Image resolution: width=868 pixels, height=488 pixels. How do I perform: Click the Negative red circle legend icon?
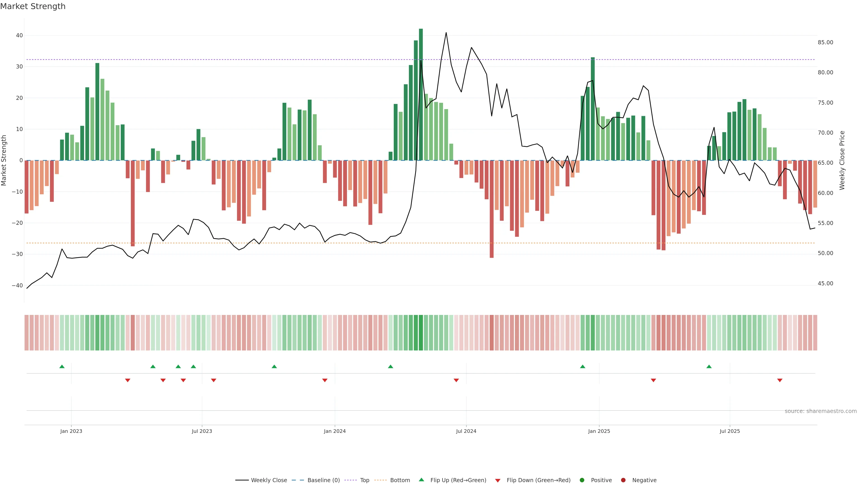pyautogui.click(x=623, y=480)
